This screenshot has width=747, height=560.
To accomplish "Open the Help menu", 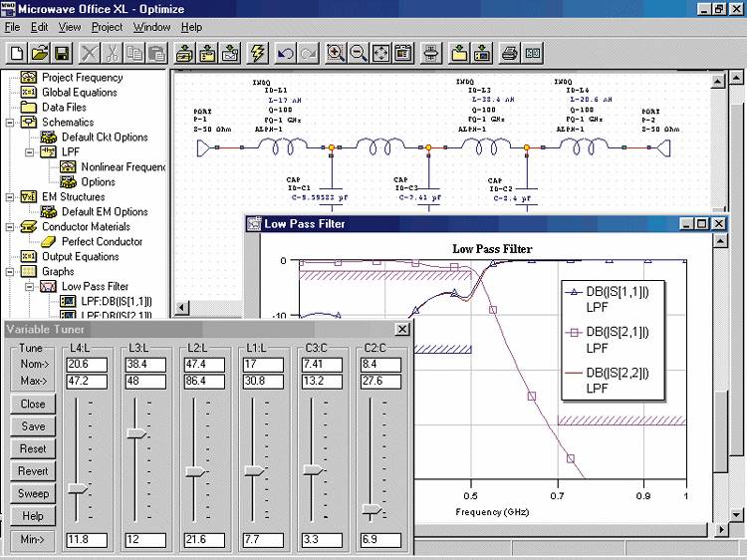I will tap(191, 27).
